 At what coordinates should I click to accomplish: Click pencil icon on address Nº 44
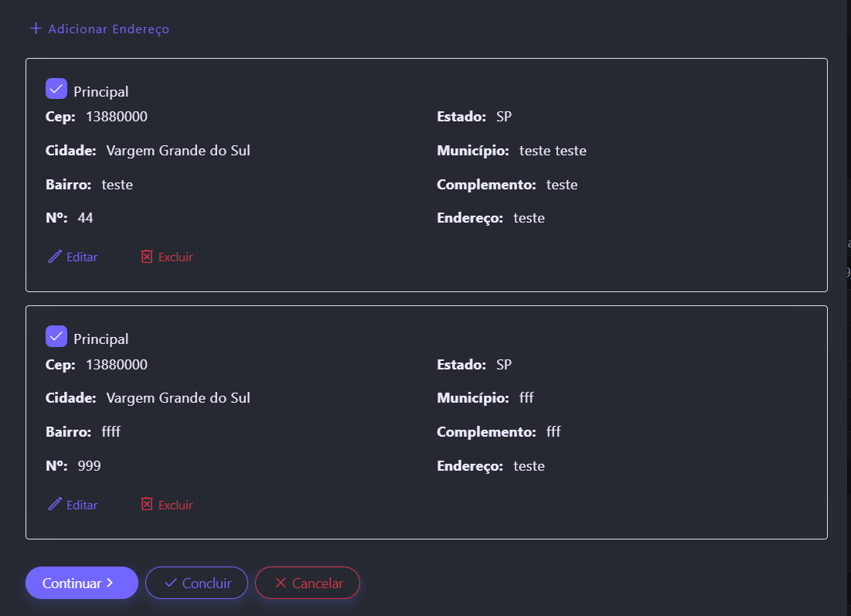55,257
